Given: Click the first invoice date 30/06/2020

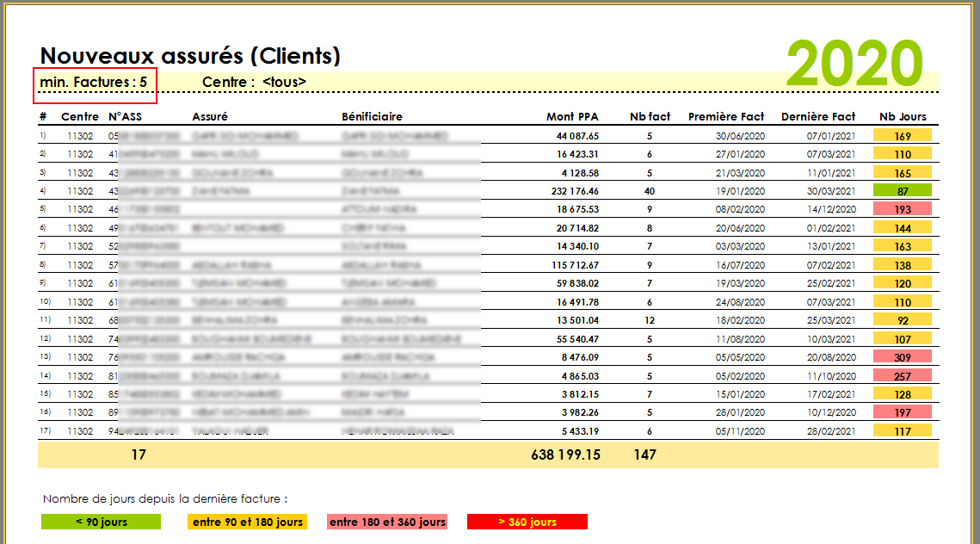Looking at the screenshot, I should (x=739, y=135).
